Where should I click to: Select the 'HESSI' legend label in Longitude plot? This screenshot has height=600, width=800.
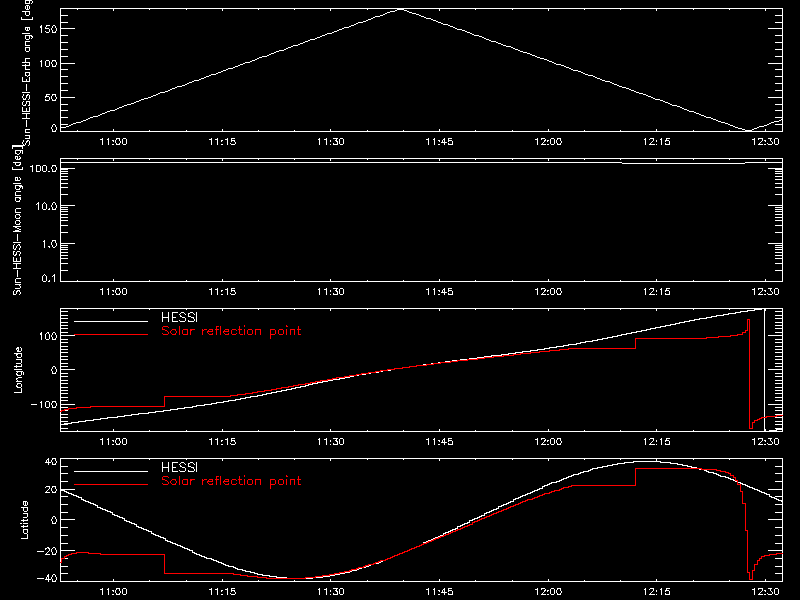pyautogui.click(x=179, y=317)
